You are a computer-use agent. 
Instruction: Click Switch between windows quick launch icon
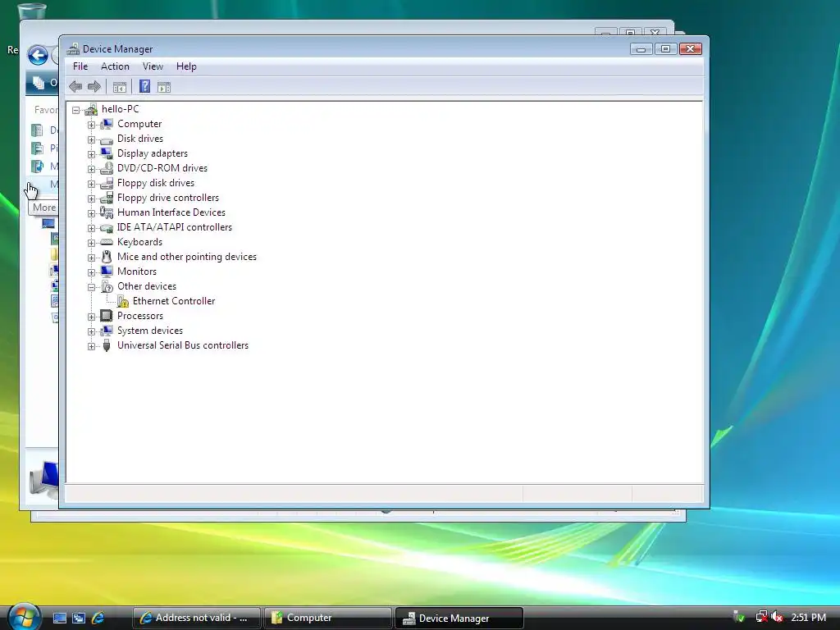tap(79, 618)
